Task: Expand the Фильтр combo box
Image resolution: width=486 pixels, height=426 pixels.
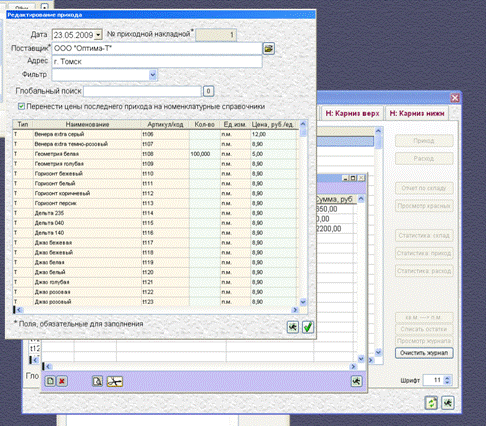Action: pyautogui.click(x=153, y=75)
